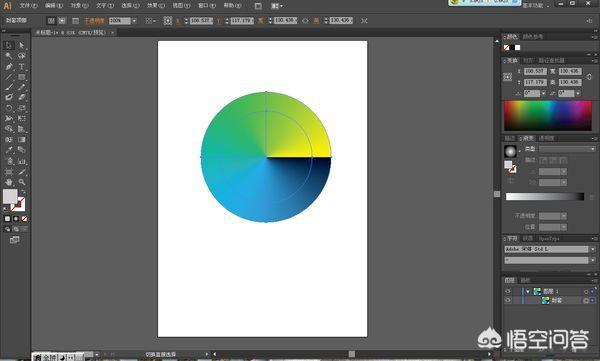Screen dimensions: 600x361
Task: Select the Line Segment tool
Action: coord(9,77)
